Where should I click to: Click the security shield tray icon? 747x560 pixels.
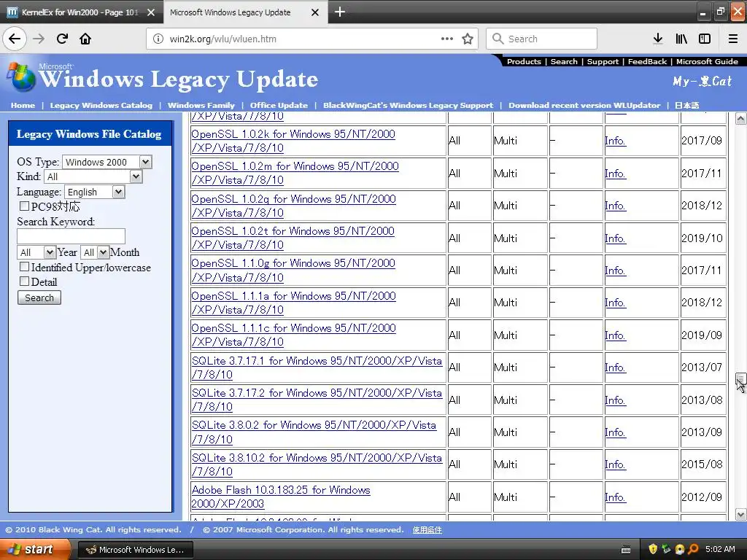tap(653, 549)
